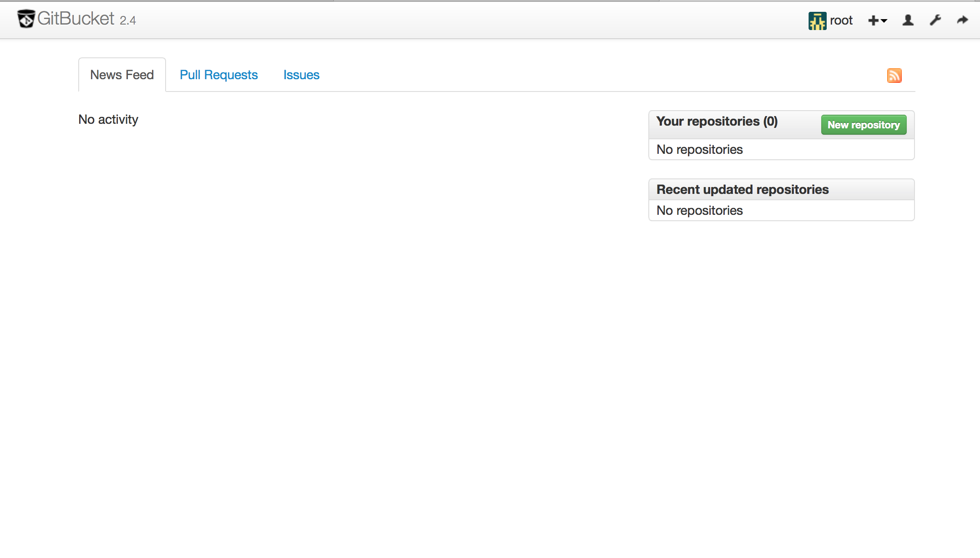Screen dimensions: 980x558
Task: Click the No activity message
Action: 108,119
